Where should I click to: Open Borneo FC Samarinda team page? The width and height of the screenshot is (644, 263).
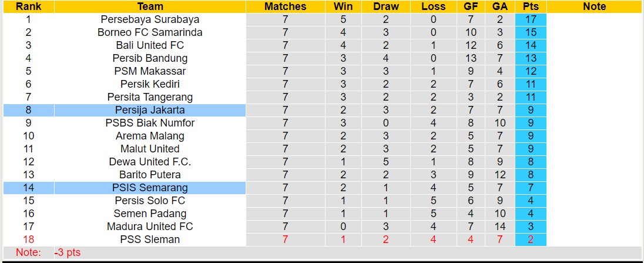pos(150,32)
